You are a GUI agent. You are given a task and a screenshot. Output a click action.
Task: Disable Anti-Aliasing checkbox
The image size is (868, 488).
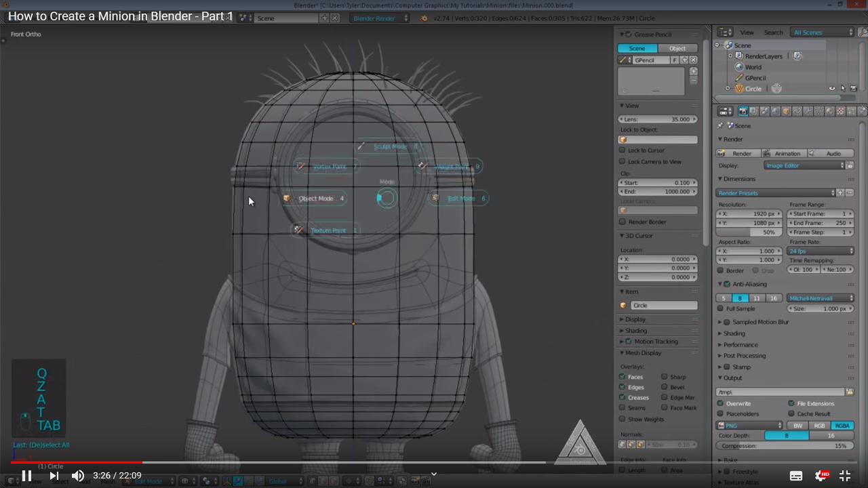point(727,284)
